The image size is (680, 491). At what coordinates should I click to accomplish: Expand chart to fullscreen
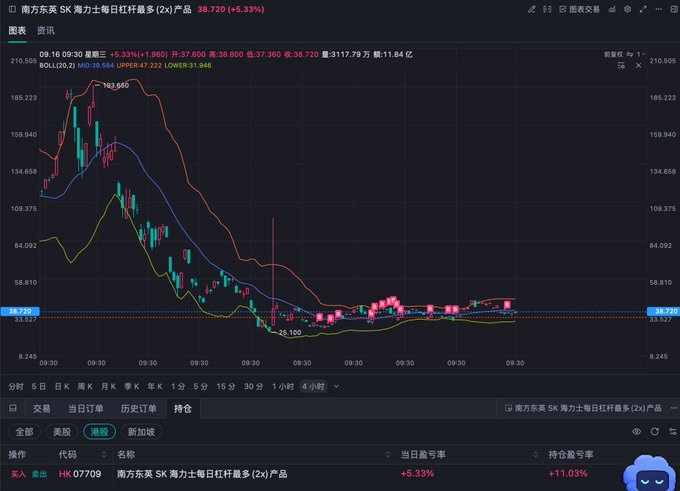click(643, 9)
